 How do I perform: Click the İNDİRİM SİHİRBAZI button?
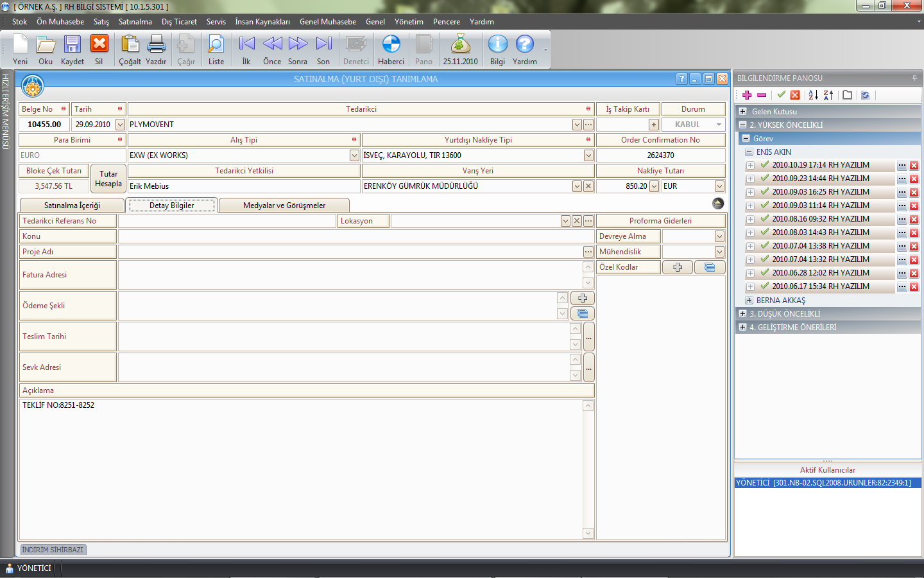[53, 550]
